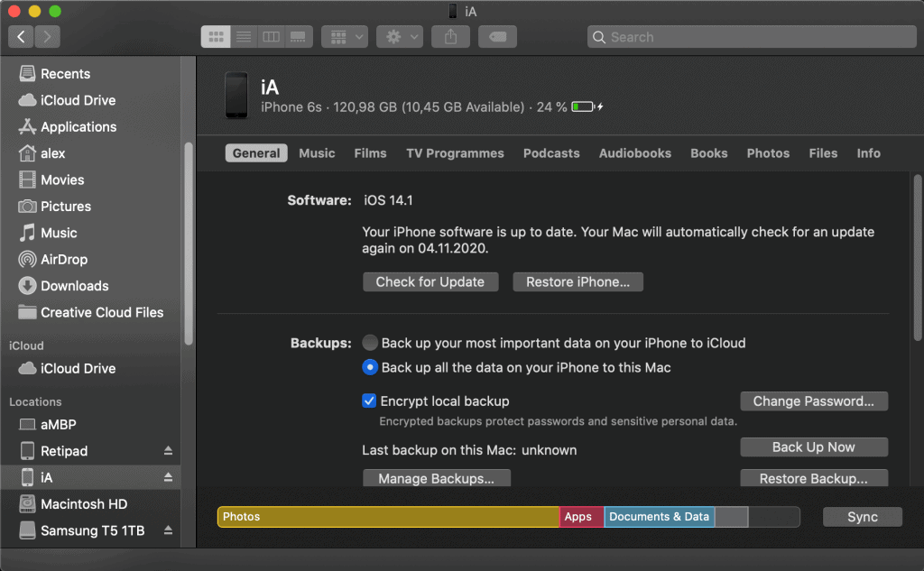Screen dimensions: 924x571
Task: Eject the Samsung T5 1TB drive
Action: tap(168, 530)
